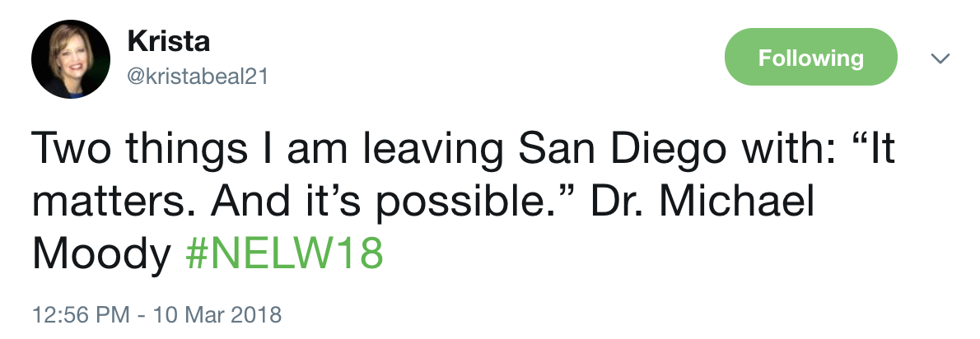View the author's round avatar photo
The height and width of the screenshot is (339, 980).
71,58
